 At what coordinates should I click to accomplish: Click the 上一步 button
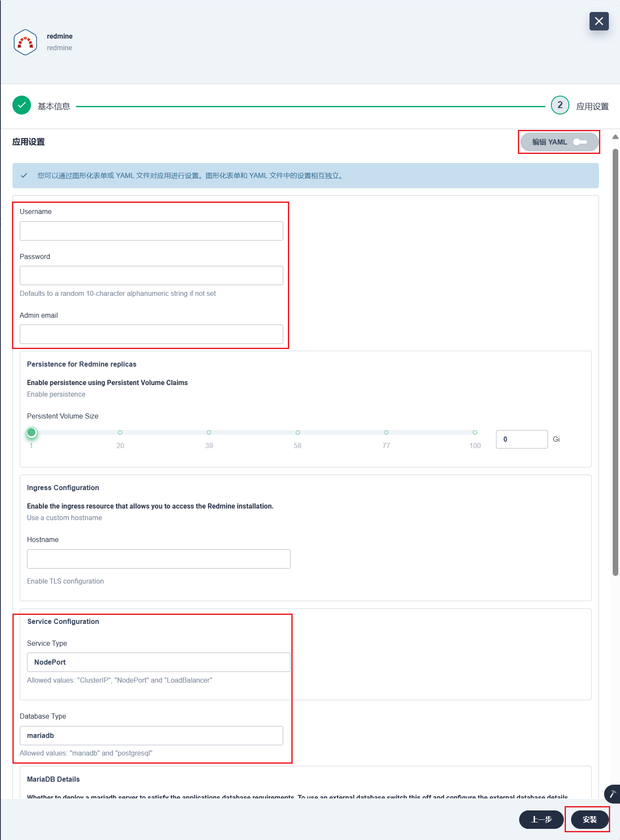pos(541,819)
